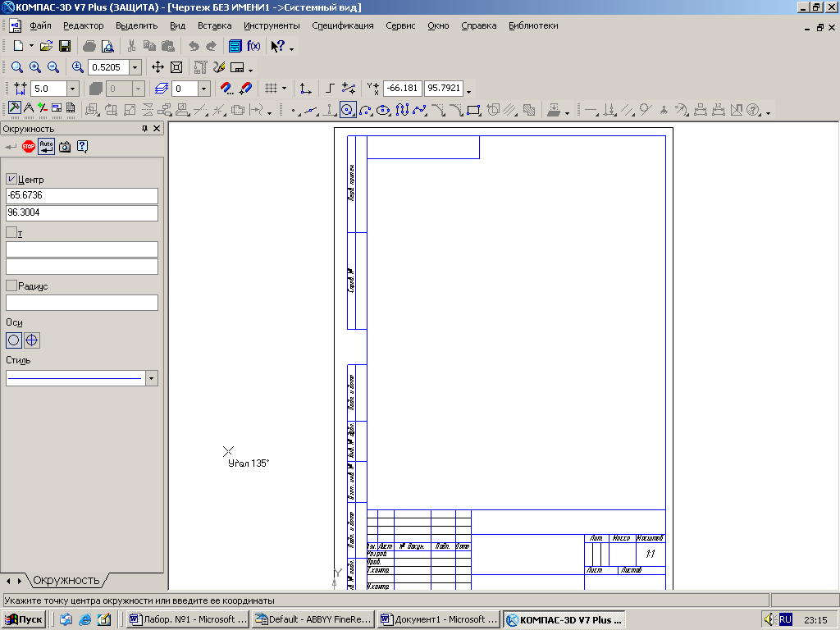
Task: Open the Инструменты menu
Action: pyautogui.click(x=272, y=25)
